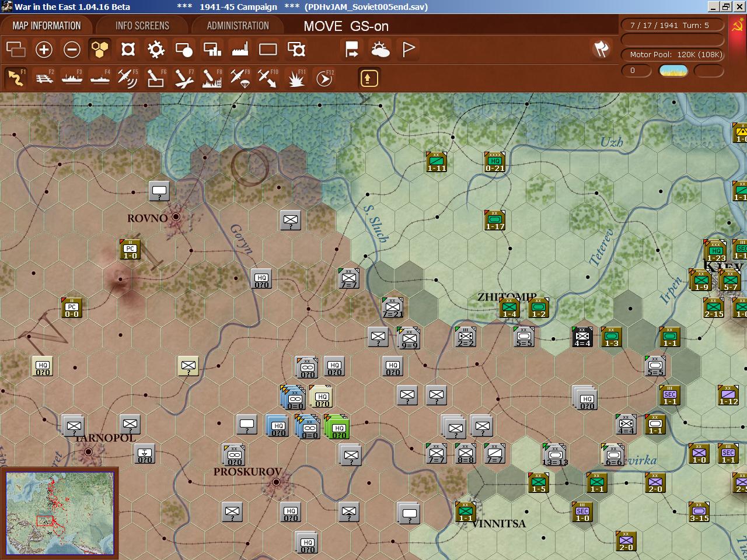Select F11 explosion mode icon
The height and width of the screenshot is (560, 747).
click(x=296, y=78)
